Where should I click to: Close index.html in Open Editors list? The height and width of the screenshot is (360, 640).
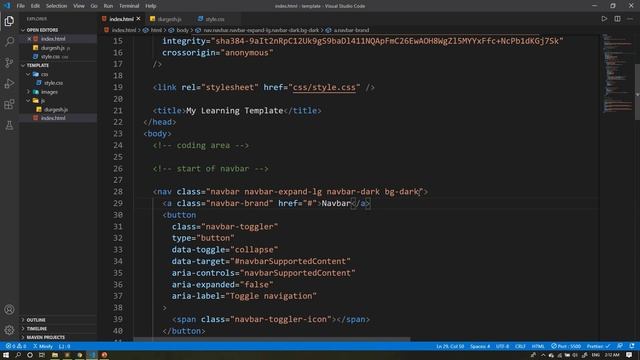click(29, 39)
